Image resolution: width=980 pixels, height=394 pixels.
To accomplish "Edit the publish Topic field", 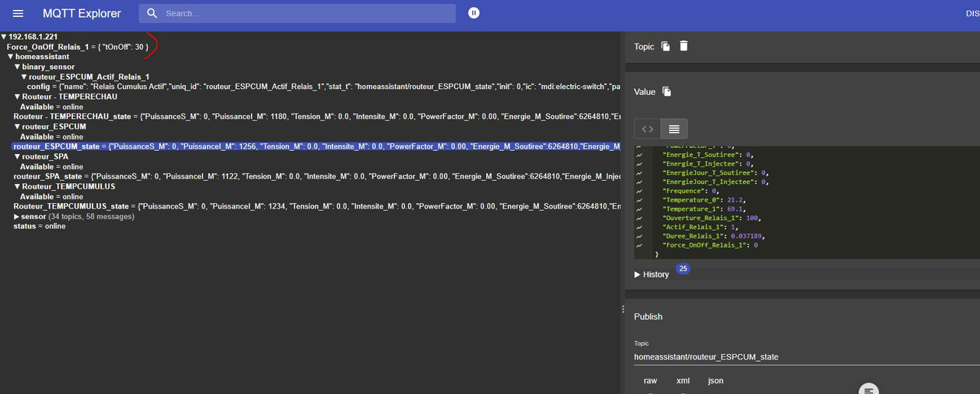I will click(807, 357).
